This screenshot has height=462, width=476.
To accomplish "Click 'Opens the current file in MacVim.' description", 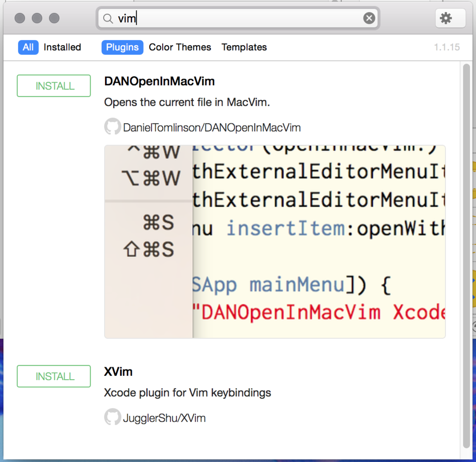I will pos(187,102).
